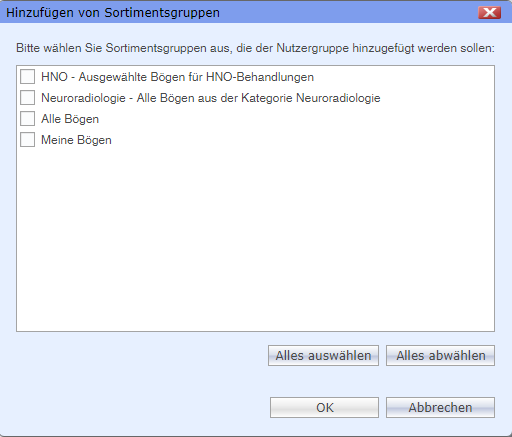Enable the Neuroradiologie checkbox
The width and height of the screenshot is (512, 437).
27,98
